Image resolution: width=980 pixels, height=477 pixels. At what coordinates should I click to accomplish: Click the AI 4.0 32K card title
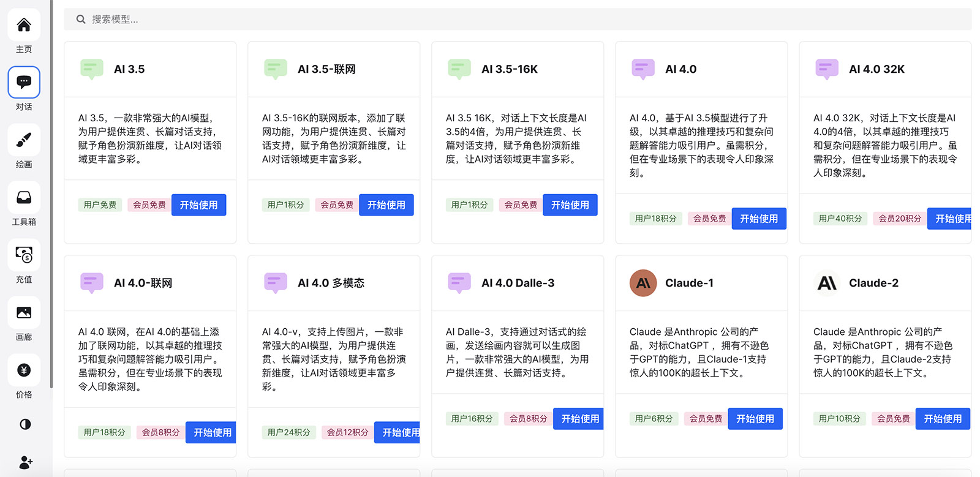pyautogui.click(x=877, y=69)
